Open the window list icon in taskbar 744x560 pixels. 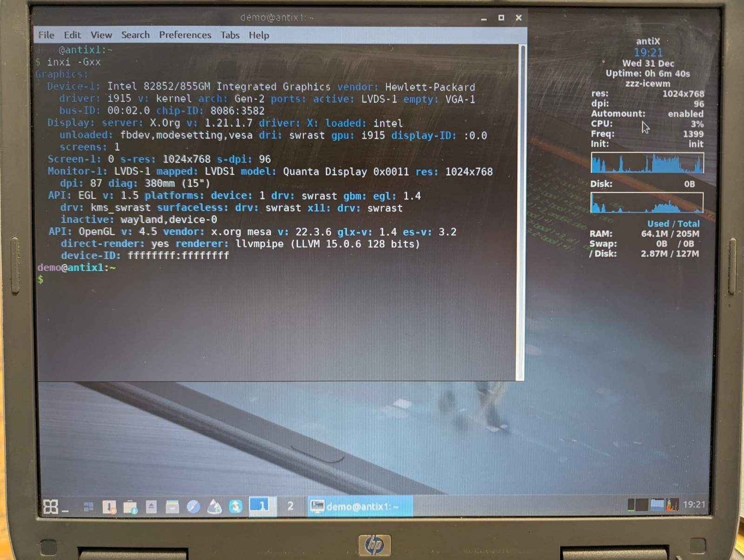(88, 507)
